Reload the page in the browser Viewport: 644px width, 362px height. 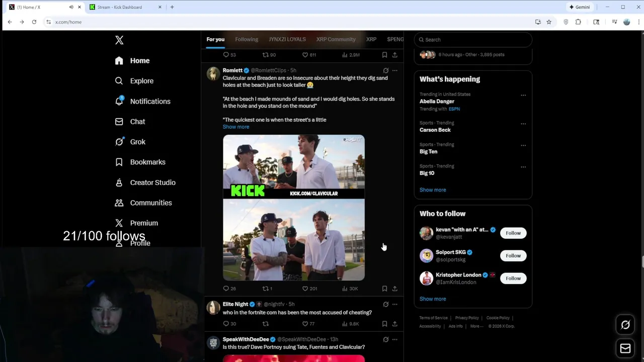34,22
